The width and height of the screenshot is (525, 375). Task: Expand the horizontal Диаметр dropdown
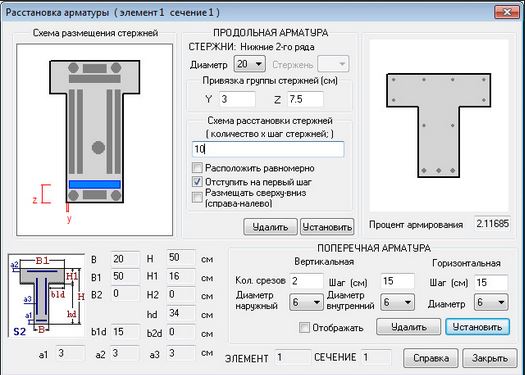491,302
